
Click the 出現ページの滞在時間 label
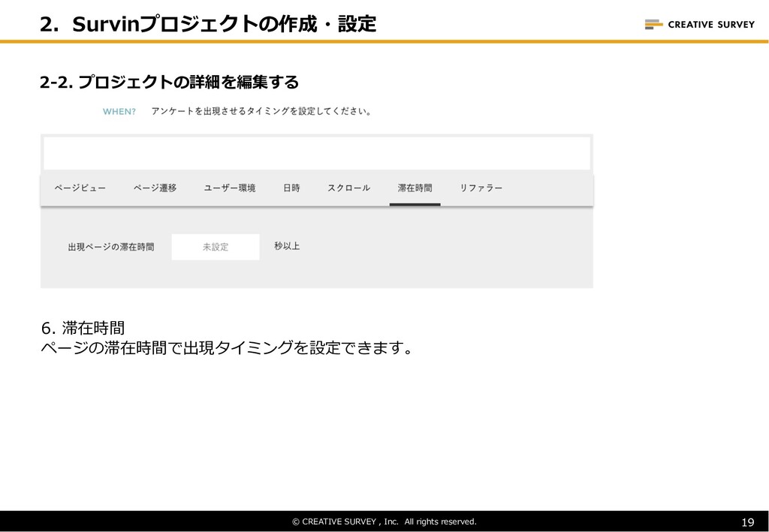click(111, 247)
